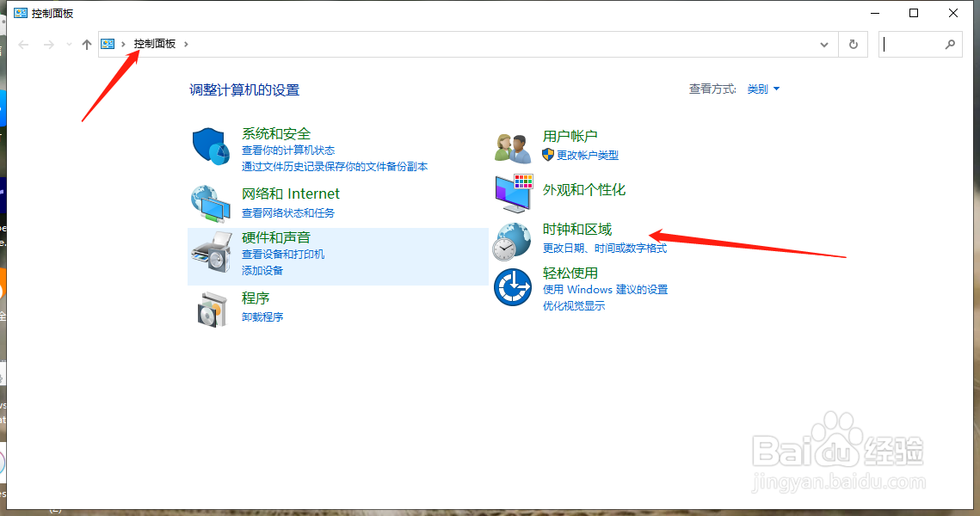Click the Control Panel icon in title bar

[x=21, y=13]
